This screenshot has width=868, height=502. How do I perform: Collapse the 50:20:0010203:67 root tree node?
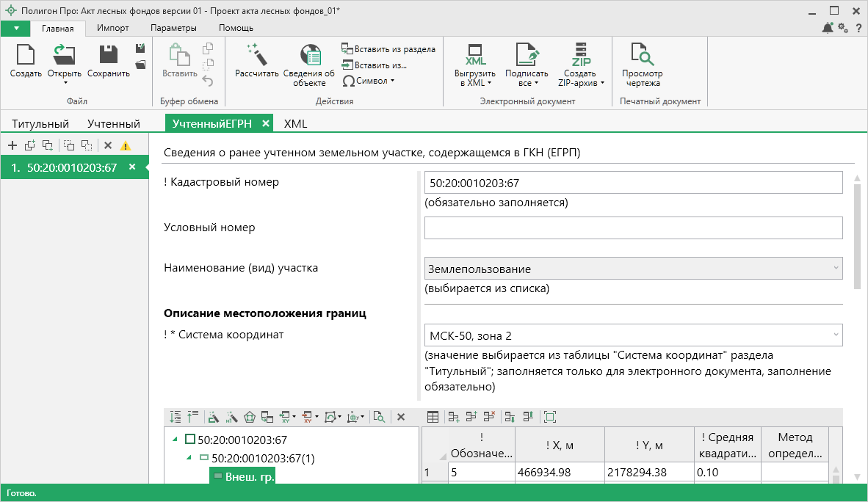[175, 440]
